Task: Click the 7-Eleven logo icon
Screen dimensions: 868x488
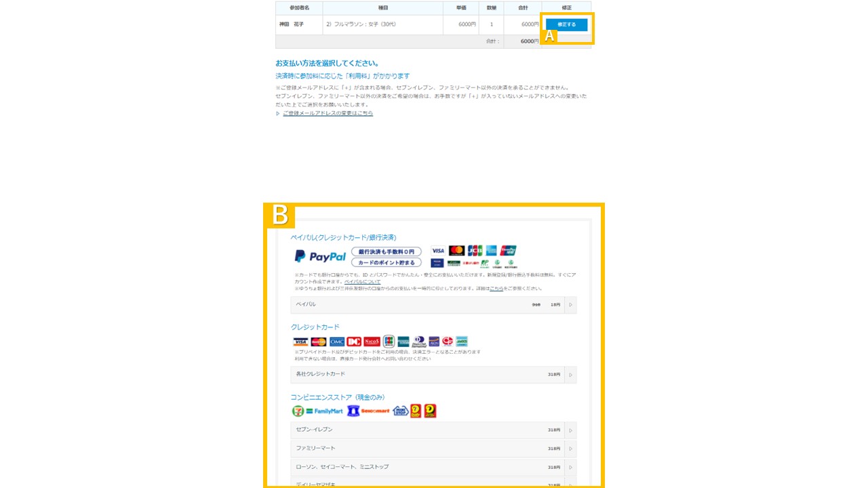Action: coord(297,411)
